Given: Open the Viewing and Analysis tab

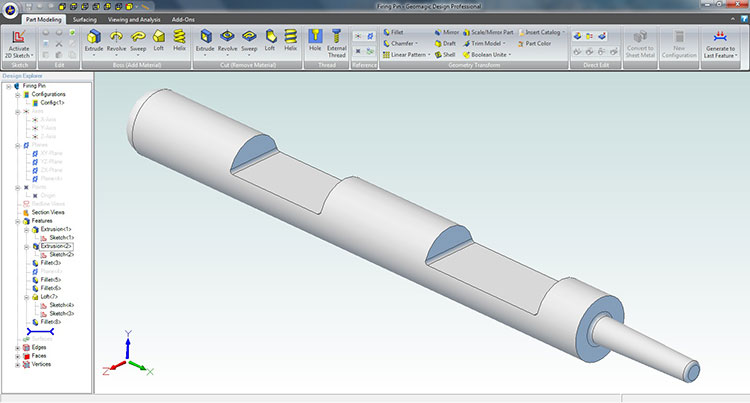Looking at the screenshot, I should [x=133, y=18].
